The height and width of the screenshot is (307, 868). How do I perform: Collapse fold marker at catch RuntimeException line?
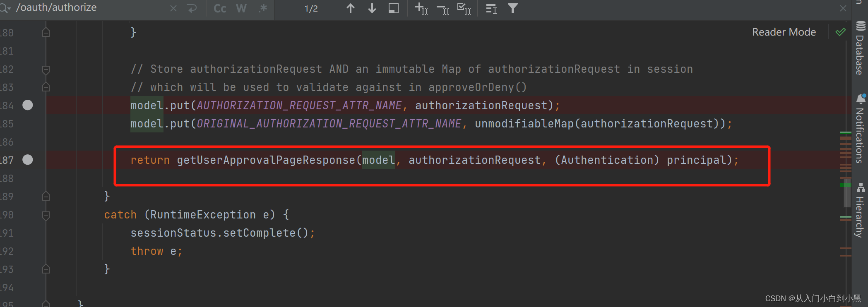pyautogui.click(x=46, y=215)
